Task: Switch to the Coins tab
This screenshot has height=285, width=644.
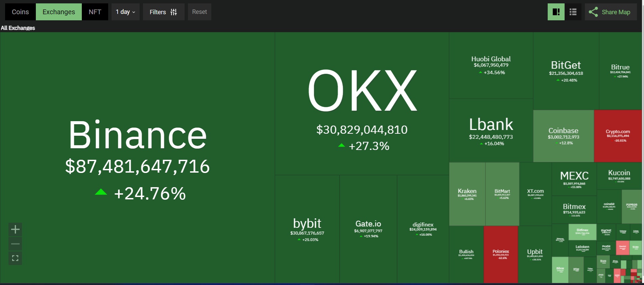Action: point(20,12)
